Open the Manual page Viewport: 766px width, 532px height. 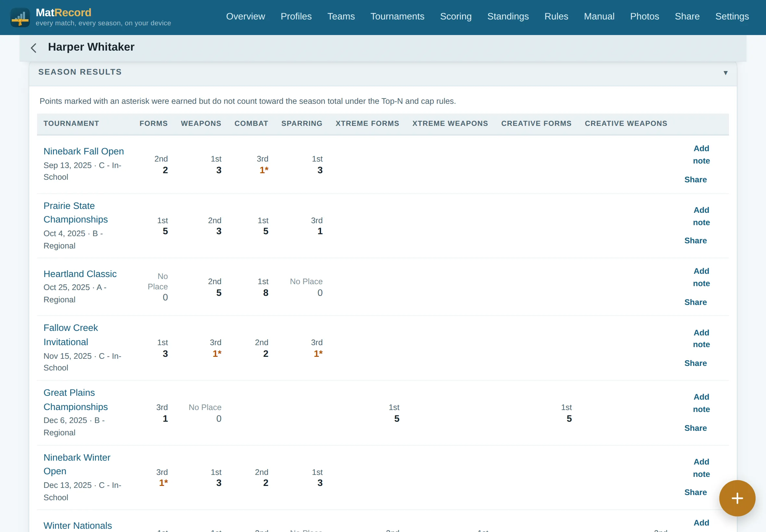(599, 16)
